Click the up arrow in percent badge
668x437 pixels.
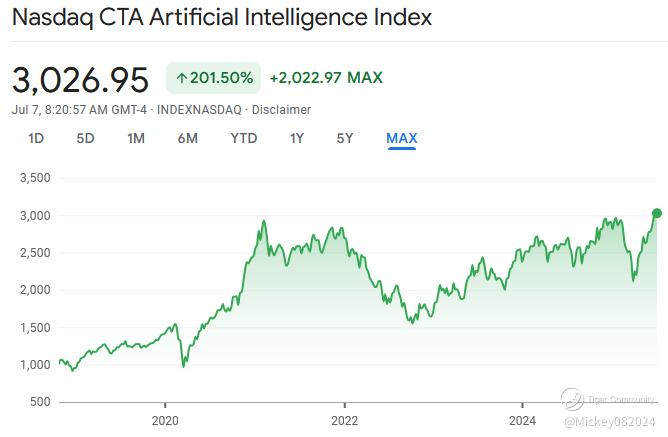click(x=182, y=78)
